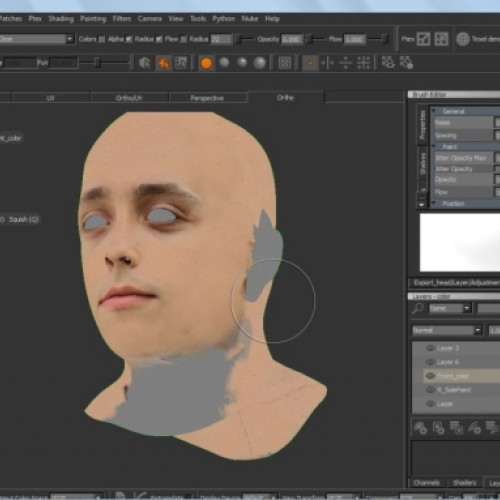Toggle visibility of Front_color layer
Image resolution: width=500 pixels, height=500 pixels.
click(x=430, y=376)
